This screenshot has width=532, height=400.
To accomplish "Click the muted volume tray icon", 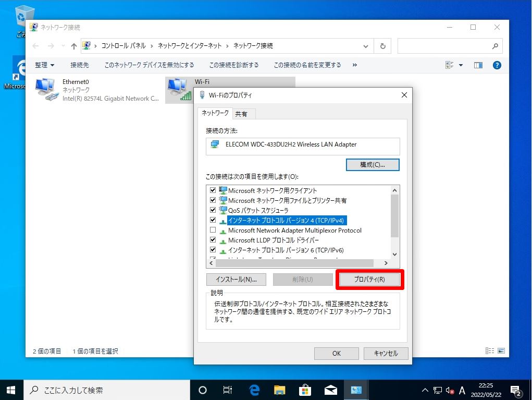I will tap(450, 391).
